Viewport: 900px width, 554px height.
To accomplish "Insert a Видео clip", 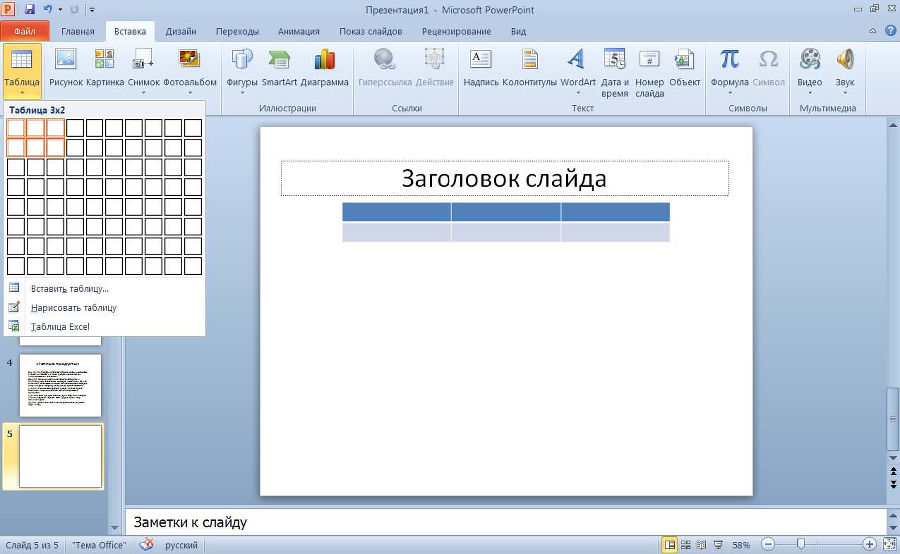I will 809,70.
